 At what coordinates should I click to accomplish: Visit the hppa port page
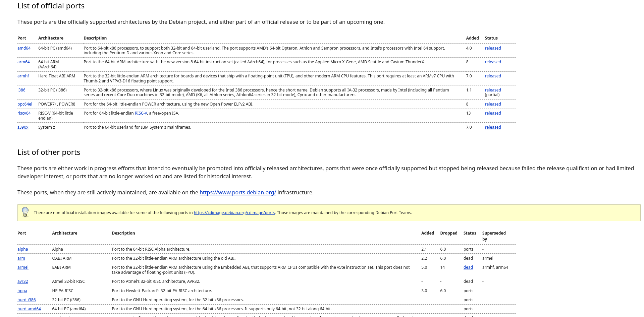tap(22, 291)
